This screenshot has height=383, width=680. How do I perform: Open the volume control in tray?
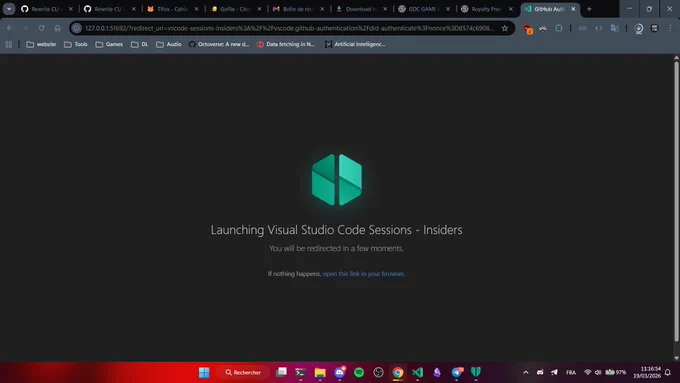598,372
